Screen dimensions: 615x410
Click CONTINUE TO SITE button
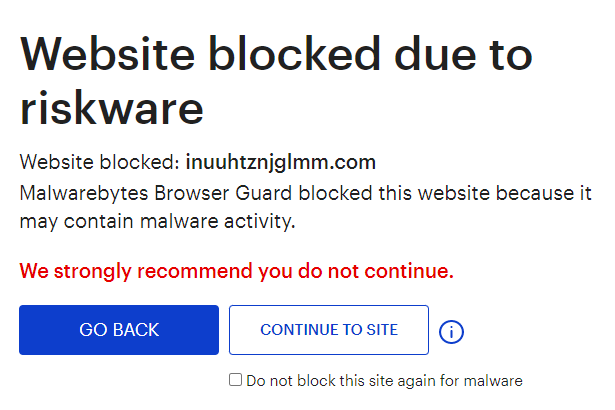coord(329,330)
